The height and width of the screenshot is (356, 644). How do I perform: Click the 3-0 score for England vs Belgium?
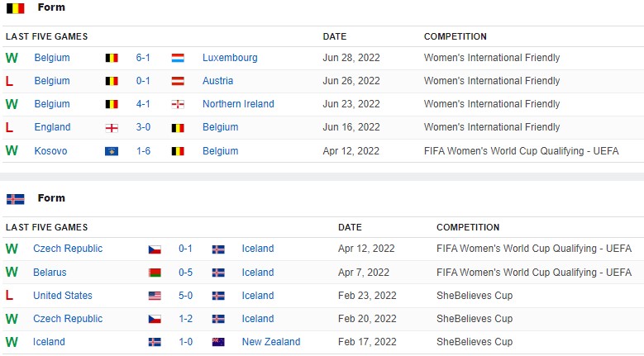pos(143,127)
